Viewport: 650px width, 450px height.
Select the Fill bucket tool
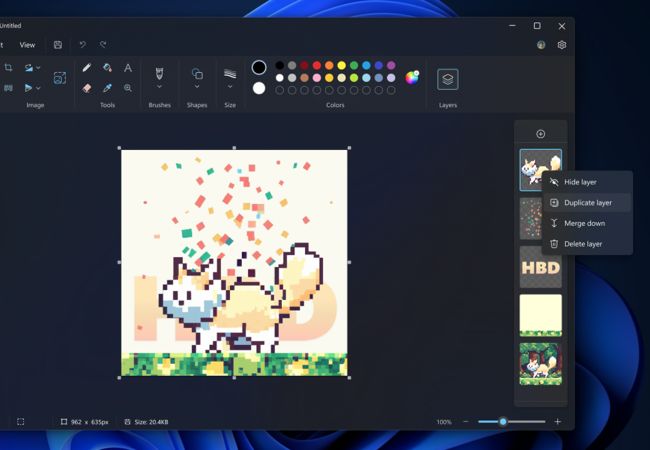(x=107, y=68)
